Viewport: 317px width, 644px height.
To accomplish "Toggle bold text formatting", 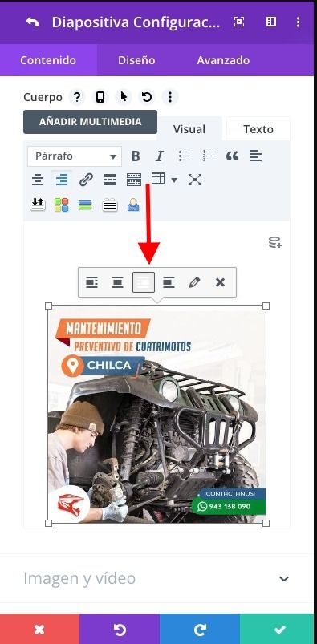I will 136,156.
